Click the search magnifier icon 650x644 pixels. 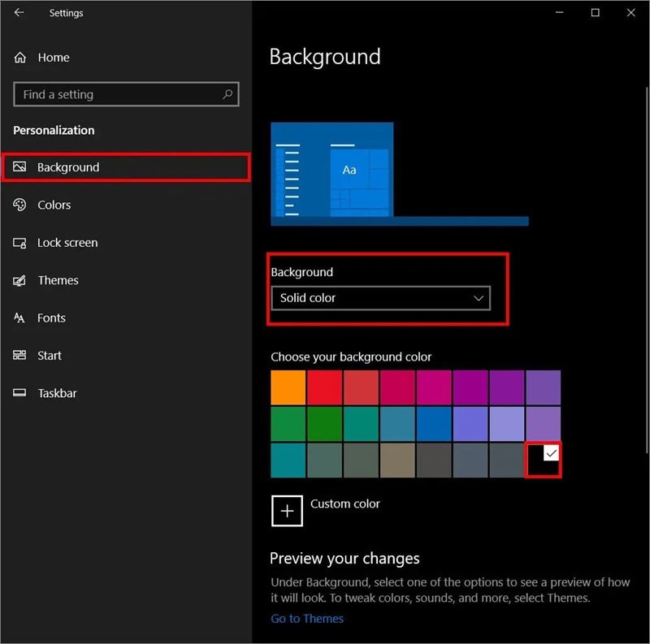pyautogui.click(x=228, y=94)
